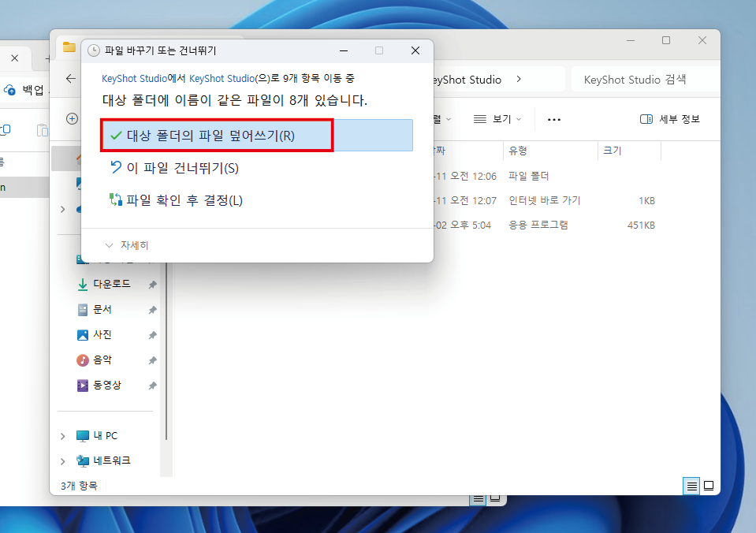Click the navigation pane vertical scrollbar
The height and width of the screenshot is (533, 756).
[166, 351]
